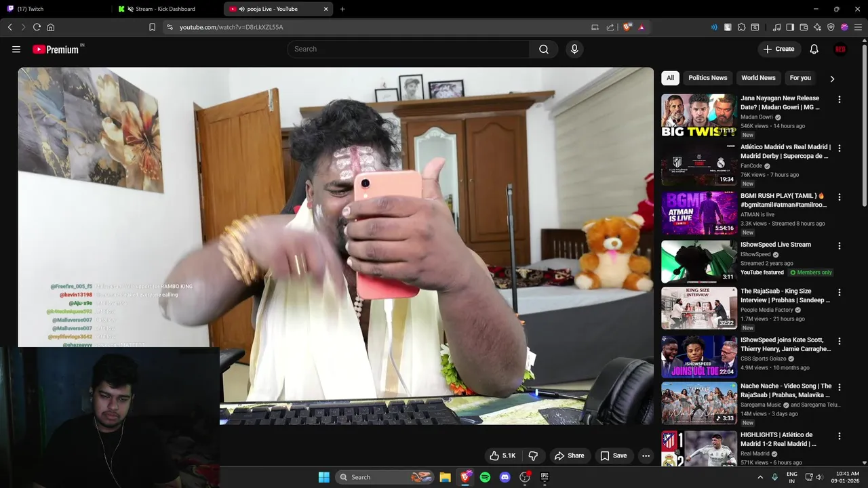Click the YouTube search input field
Viewport: 868px width, 488px height.
click(408, 49)
